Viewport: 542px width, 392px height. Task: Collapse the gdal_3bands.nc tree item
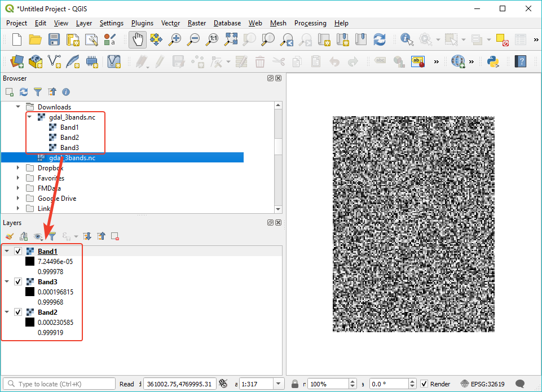[29, 117]
